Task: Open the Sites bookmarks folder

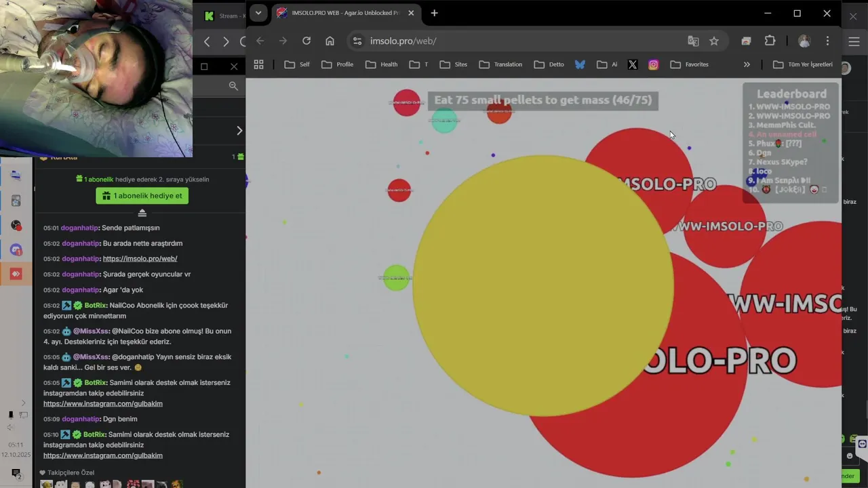Action: 454,64
